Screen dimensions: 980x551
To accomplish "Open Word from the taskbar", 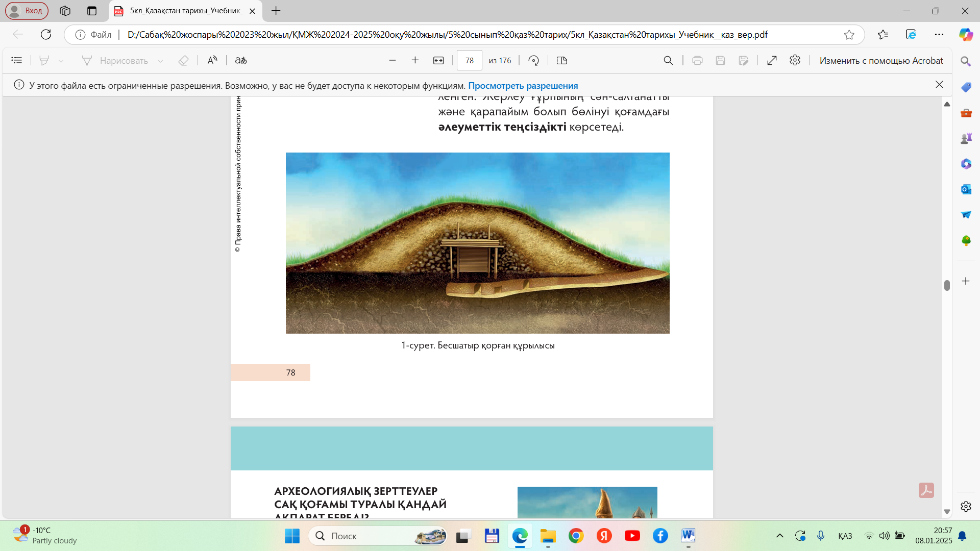I will pyautogui.click(x=688, y=536).
